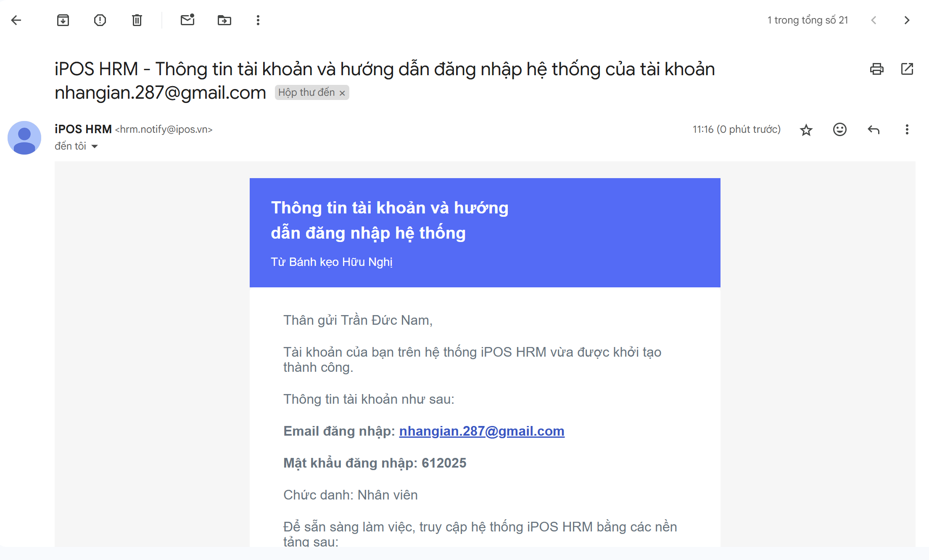Go back to the inbox with the arrow

click(16, 20)
